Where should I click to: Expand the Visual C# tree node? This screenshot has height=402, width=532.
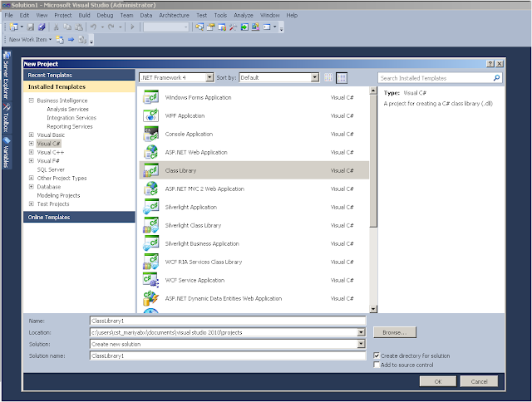pos(32,144)
